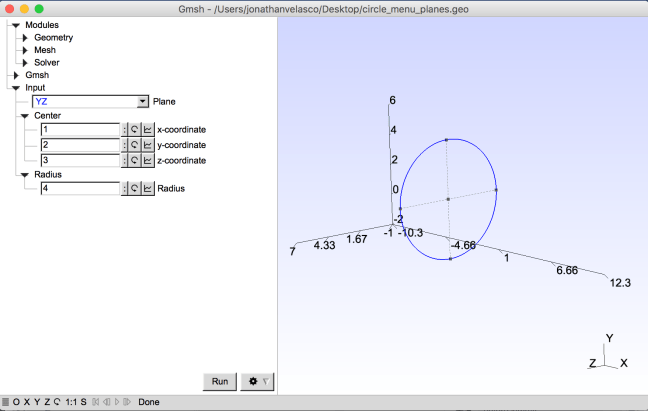Expand the Mesh tree node
The width and height of the screenshot is (648, 411).
pyautogui.click(x=25, y=50)
